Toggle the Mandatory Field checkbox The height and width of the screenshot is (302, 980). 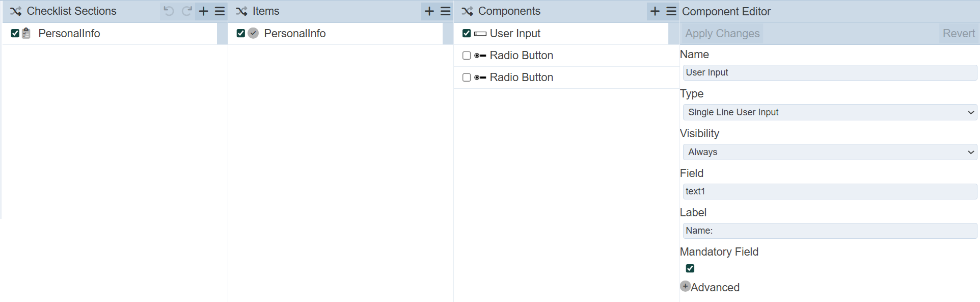coord(690,268)
